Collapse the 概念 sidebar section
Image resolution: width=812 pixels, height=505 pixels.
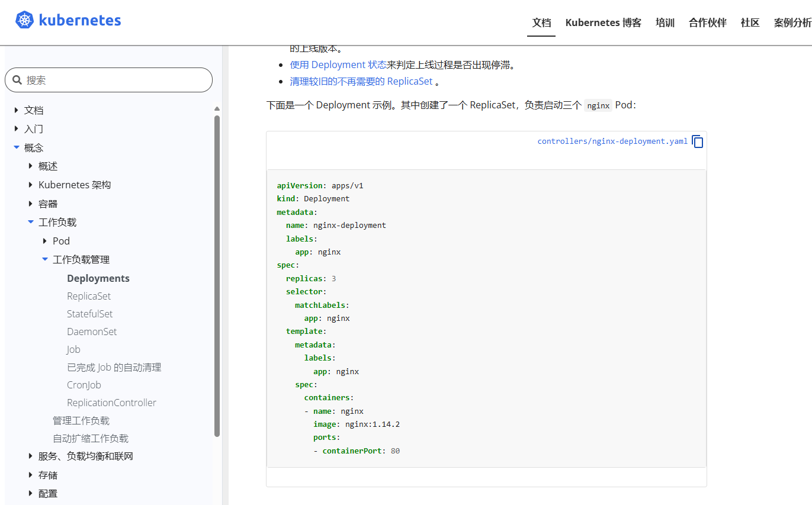(16, 147)
